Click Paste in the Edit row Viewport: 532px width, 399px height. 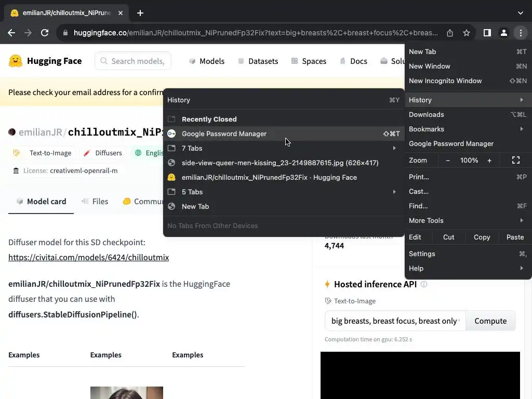point(515,237)
